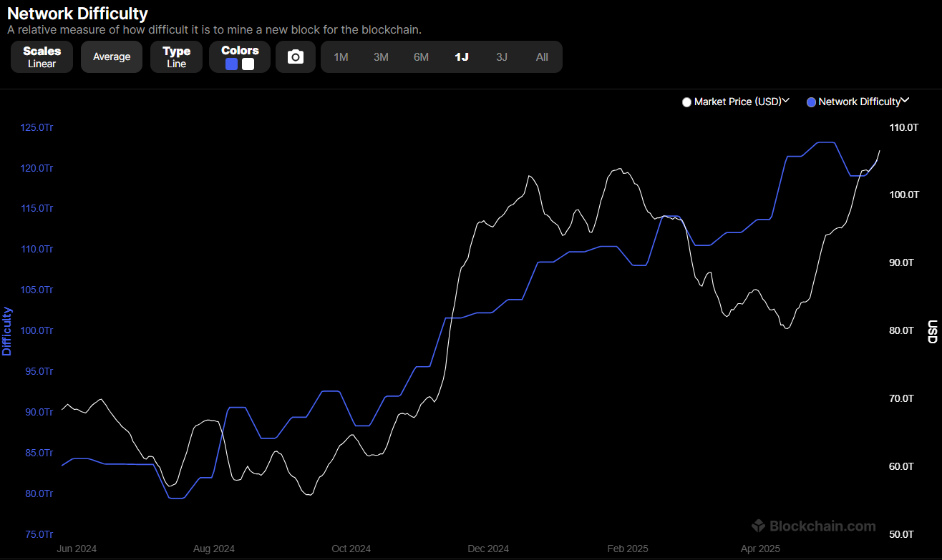Open the Colors label options

(x=240, y=51)
